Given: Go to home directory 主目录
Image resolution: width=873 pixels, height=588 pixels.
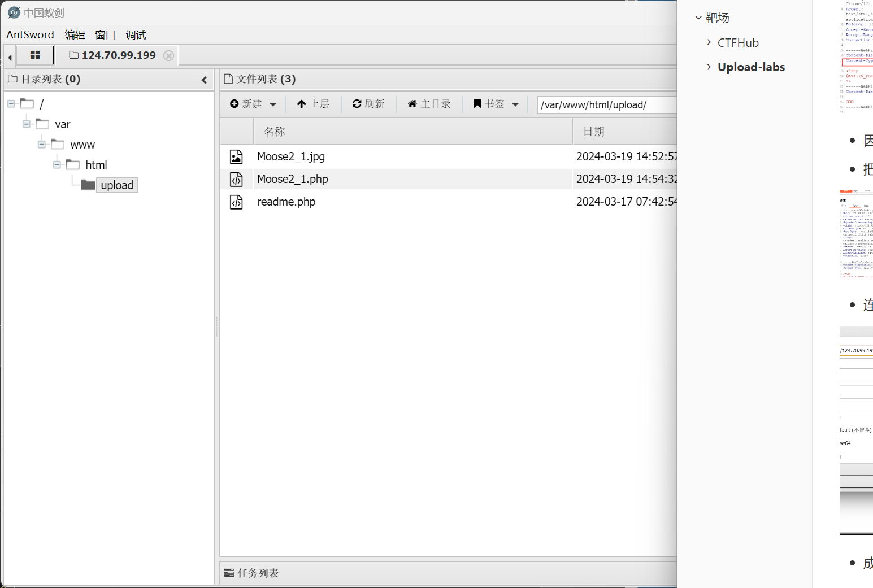Looking at the screenshot, I should coord(429,104).
